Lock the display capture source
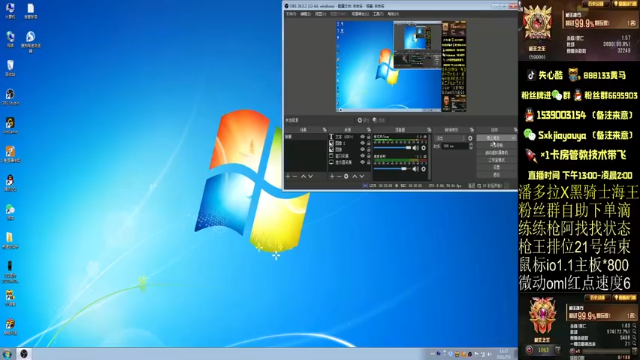 [369, 162]
